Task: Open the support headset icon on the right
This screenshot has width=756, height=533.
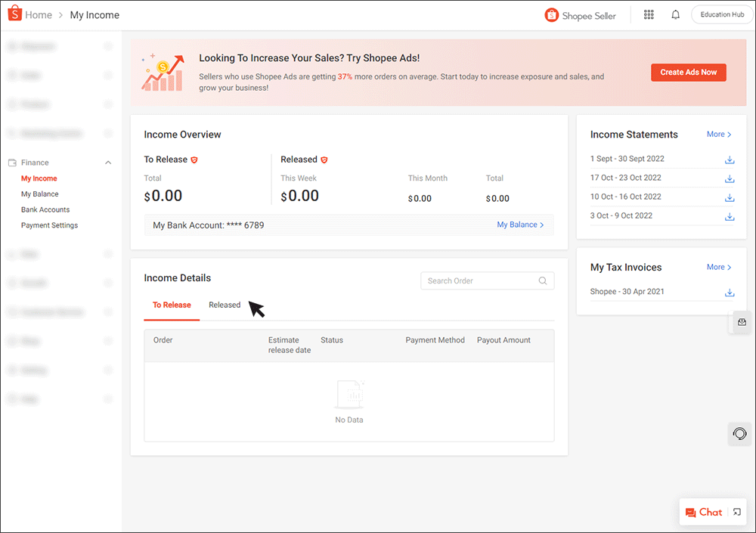Action: tap(739, 434)
